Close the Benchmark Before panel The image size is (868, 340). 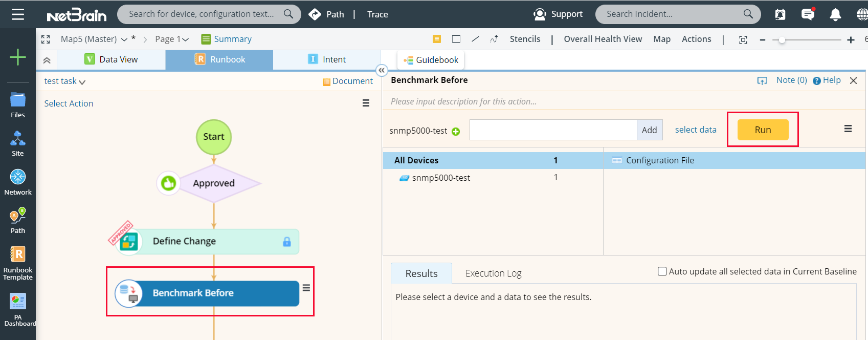click(853, 80)
